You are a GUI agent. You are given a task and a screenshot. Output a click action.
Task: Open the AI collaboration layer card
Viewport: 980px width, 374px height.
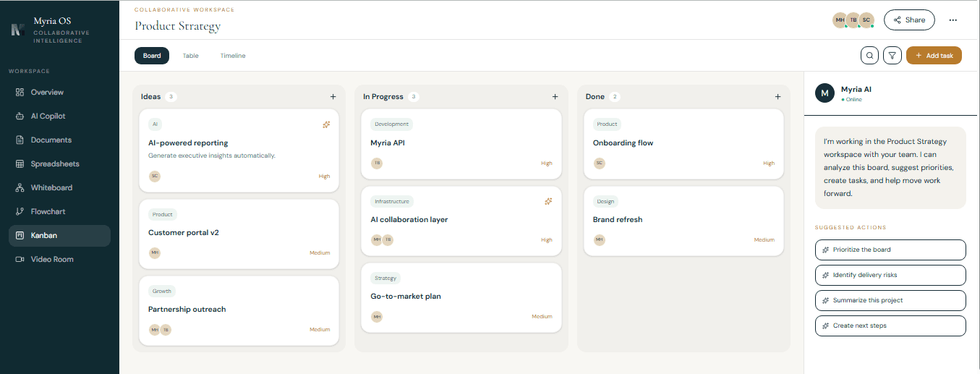click(x=461, y=221)
